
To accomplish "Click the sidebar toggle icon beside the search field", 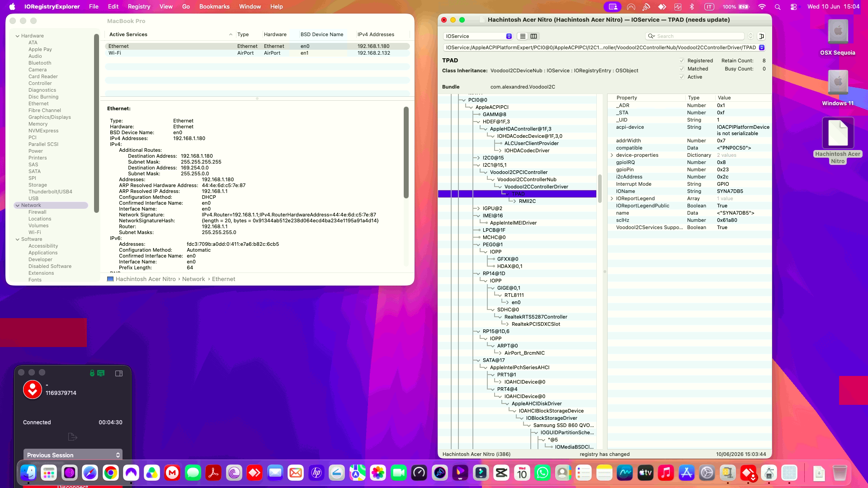I will click(761, 36).
